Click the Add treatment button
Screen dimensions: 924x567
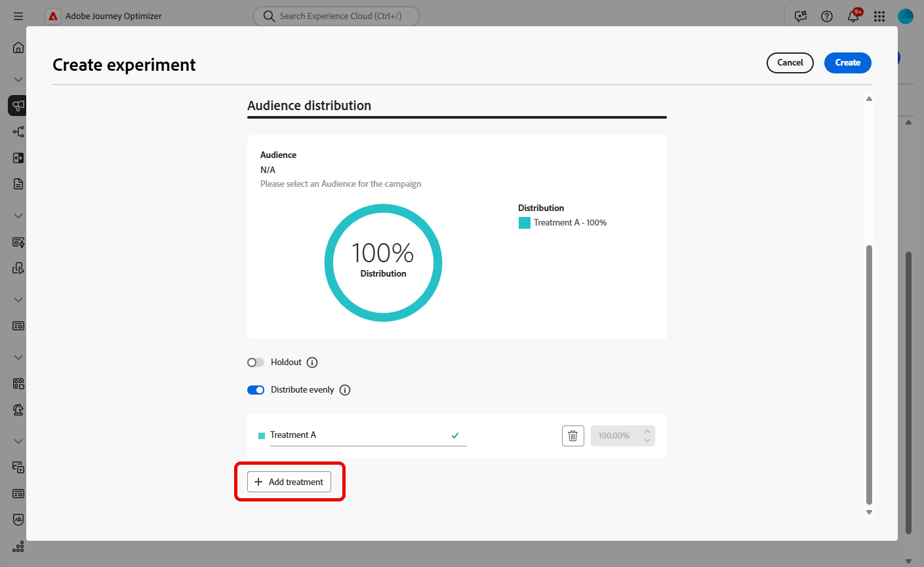click(289, 482)
